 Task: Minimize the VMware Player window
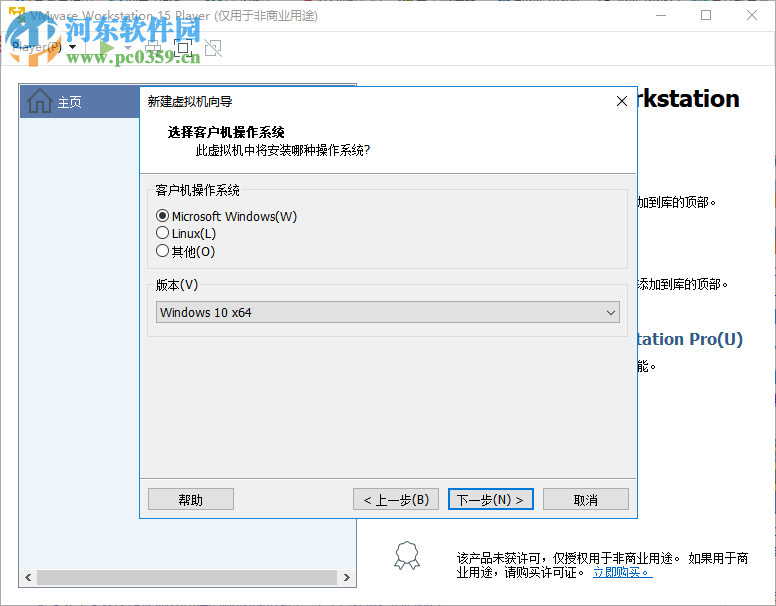click(661, 15)
